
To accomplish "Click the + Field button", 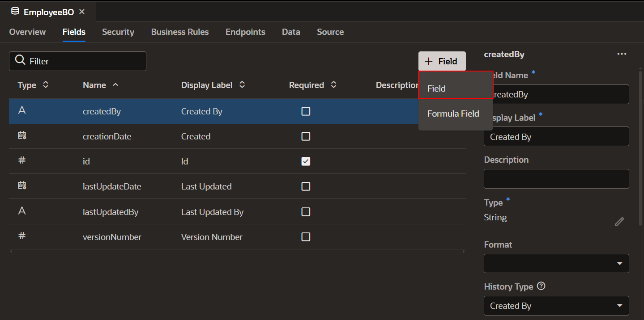I will pyautogui.click(x=442, y=61).
